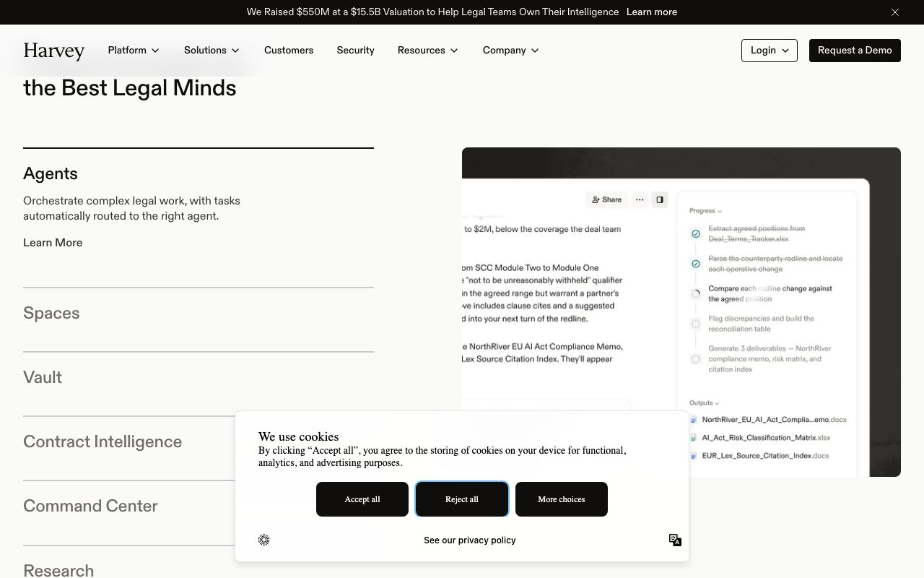Click the spinner beside Compare each redline change
924x578 pixels.
[x=696, y=294]
